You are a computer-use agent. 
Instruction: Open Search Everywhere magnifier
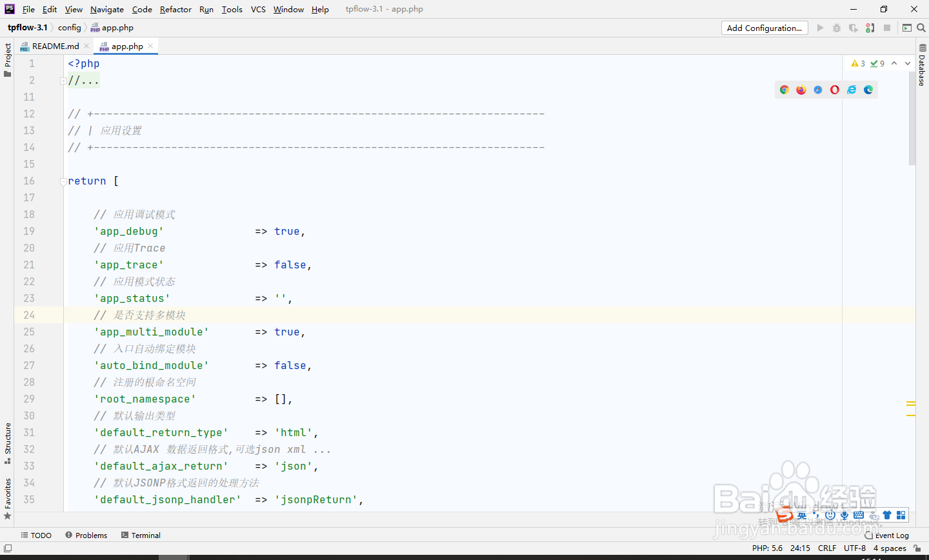(x=921, y=28)
